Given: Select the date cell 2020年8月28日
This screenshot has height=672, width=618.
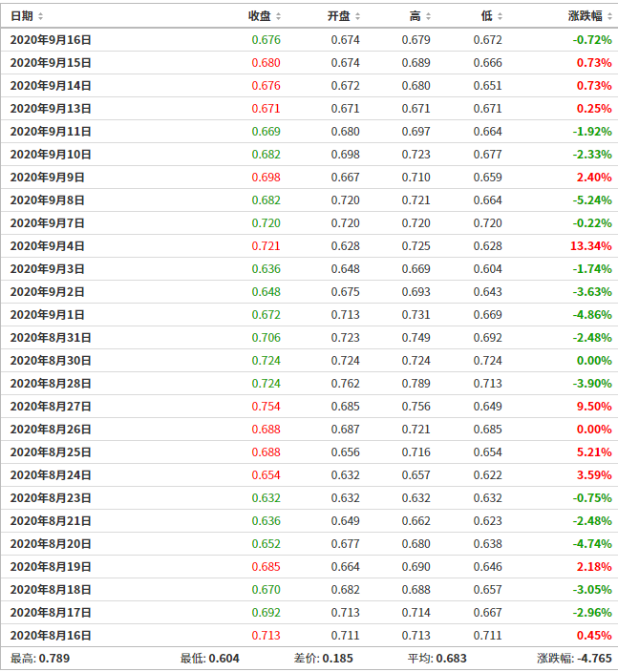Looking at the screenshot, I should [x=51, y=384].
